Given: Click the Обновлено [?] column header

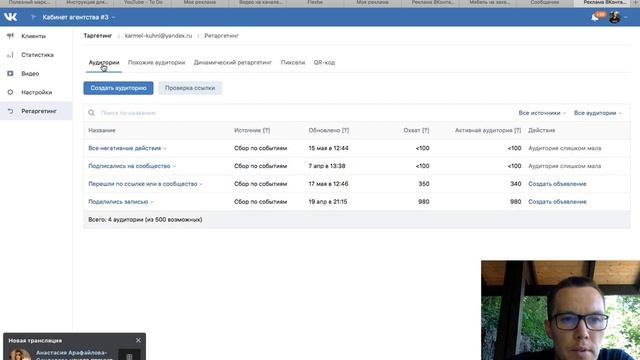Looking at the screenshot, I should coord(329,131).
